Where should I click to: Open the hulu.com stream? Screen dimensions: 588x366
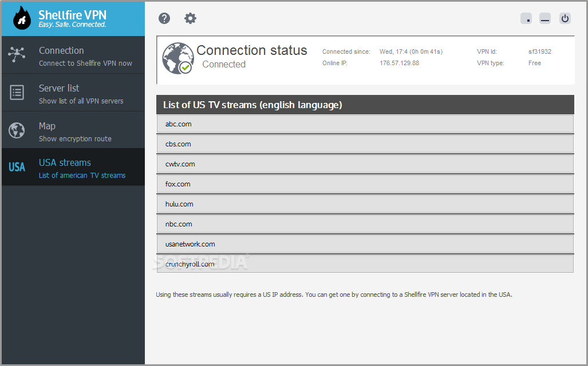click(x=365, y=204)
